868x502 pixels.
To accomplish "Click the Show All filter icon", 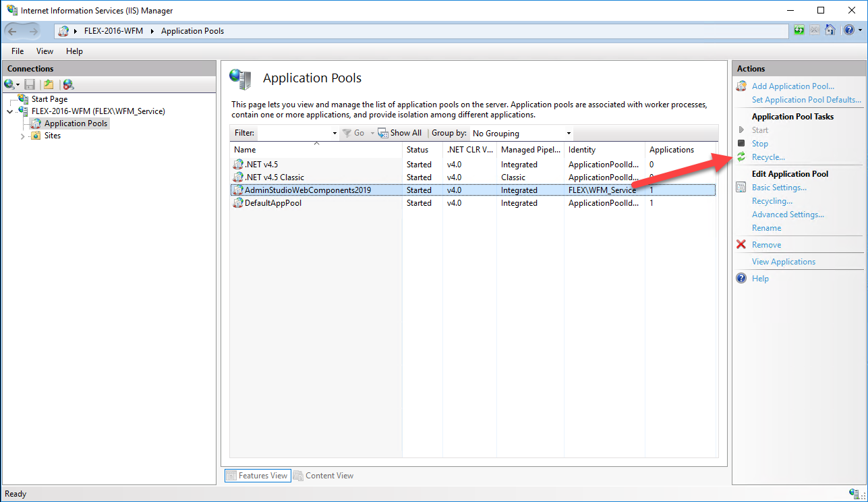I will click(x=382, y=133).
